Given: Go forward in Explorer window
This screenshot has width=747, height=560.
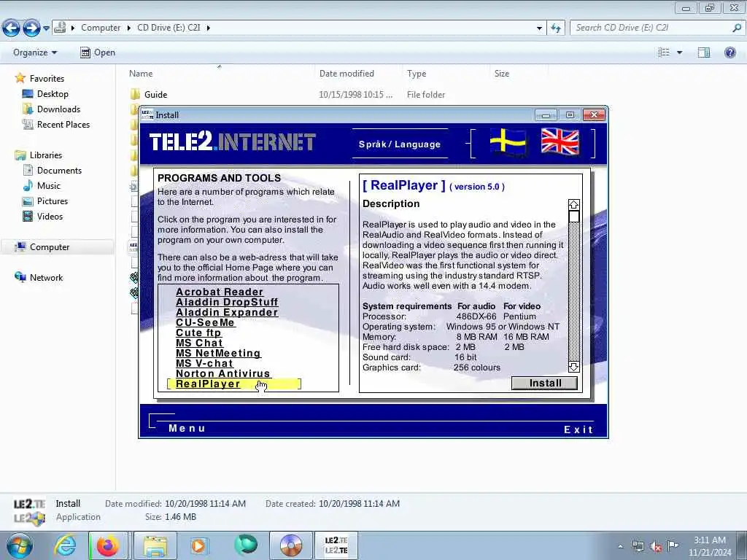Looking at the screenshot, I should [x=31, y=28].
